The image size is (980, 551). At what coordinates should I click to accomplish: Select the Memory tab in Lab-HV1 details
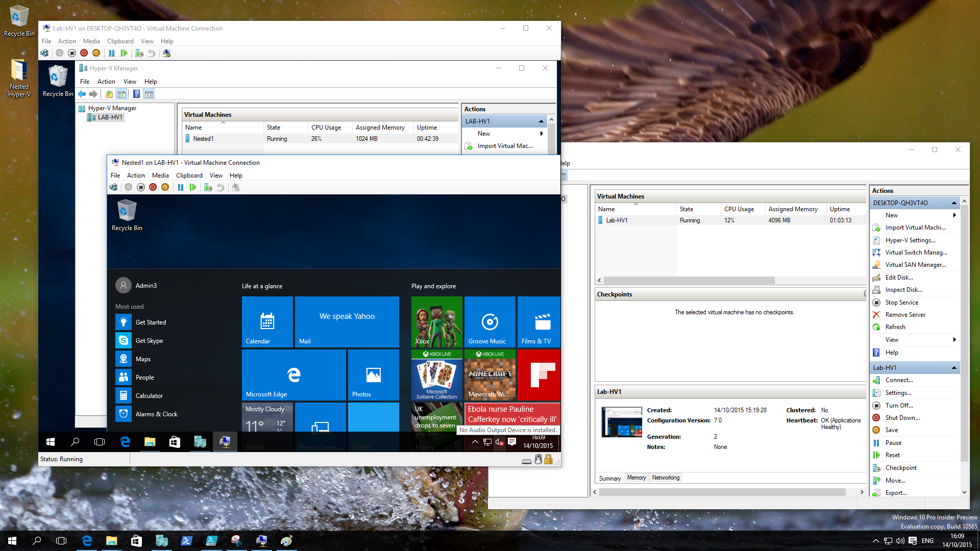[635, 478]
